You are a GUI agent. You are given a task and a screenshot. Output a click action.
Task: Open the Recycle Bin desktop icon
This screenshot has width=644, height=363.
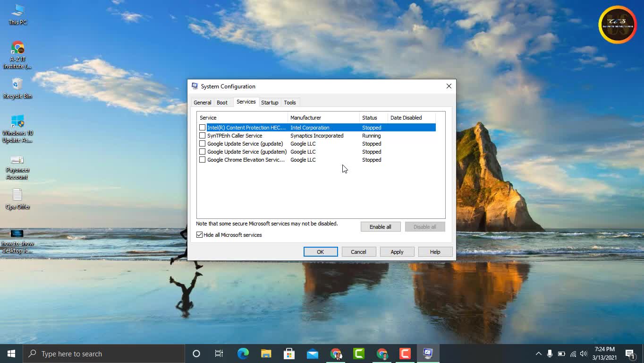[x=17, y=88]
